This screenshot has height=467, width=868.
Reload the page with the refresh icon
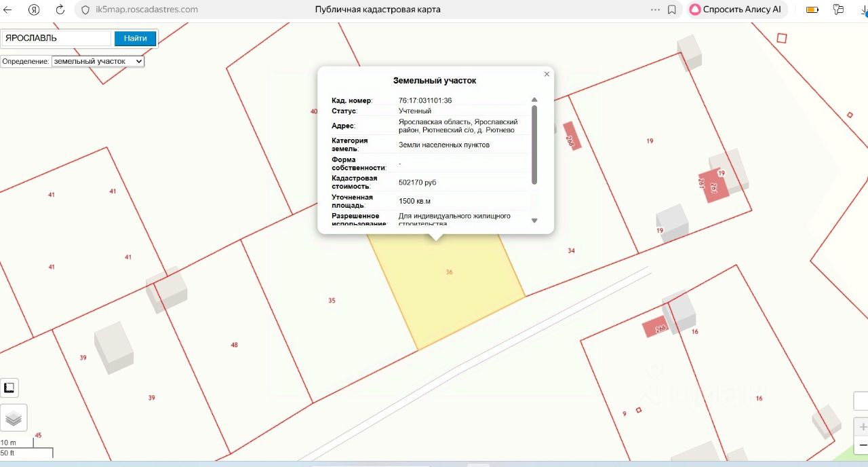[60, 10]
